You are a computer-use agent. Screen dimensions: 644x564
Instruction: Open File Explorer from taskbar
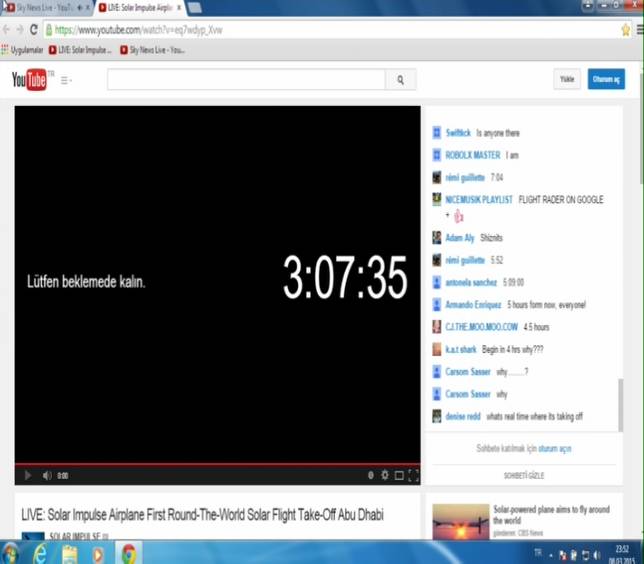click(70, 554)
